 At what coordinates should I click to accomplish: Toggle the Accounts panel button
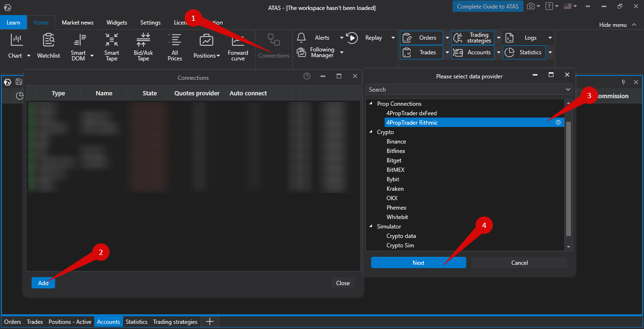[x=473, y=52]
